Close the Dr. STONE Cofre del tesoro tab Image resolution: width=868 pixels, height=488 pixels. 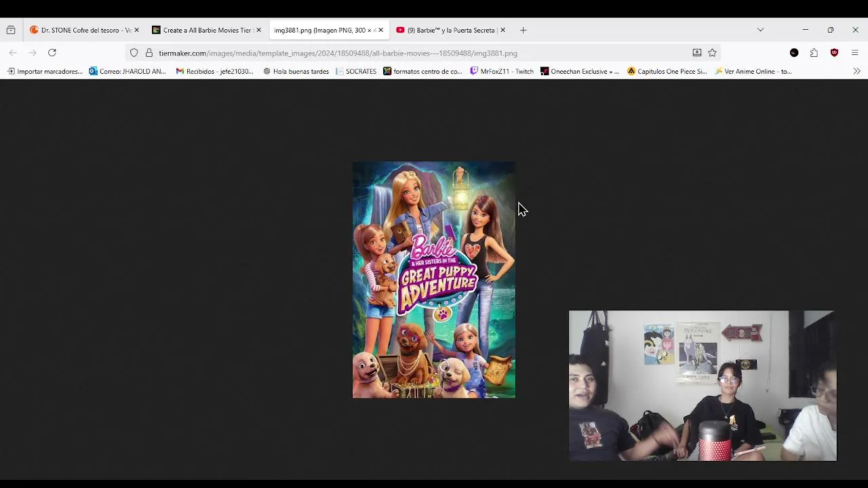tap(136, 30)
